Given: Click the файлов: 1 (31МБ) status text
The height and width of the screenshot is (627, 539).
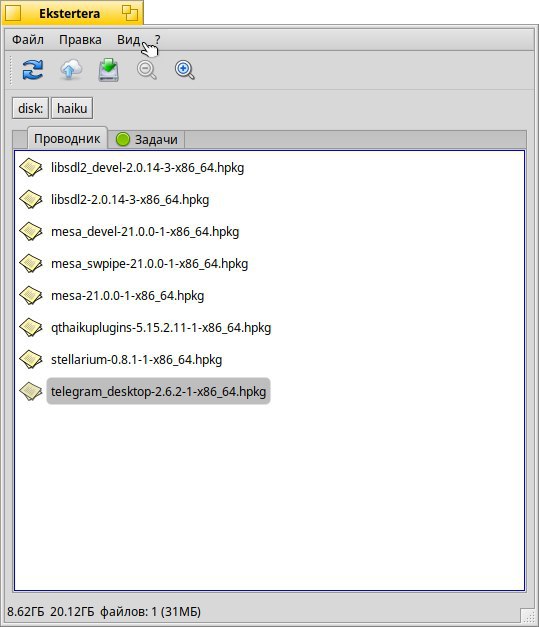Looking at the screenshot, I should [x=150, y=612].
